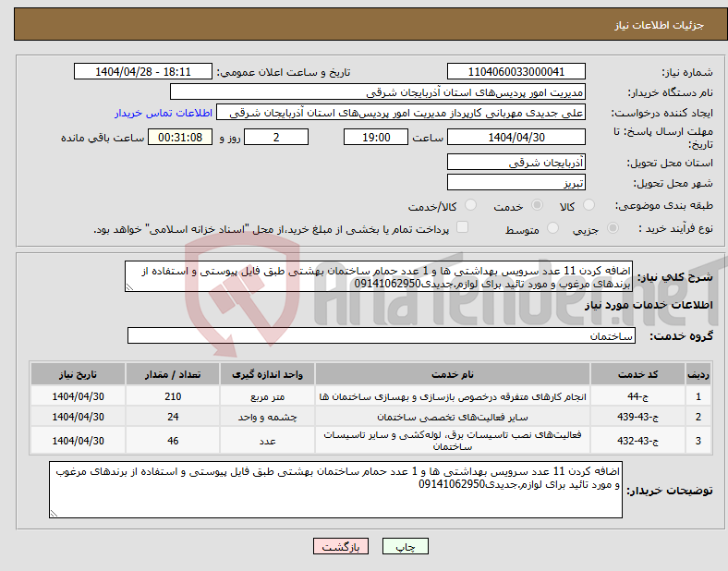
Task: Click the عدد unit cell
Action: click(267, 441)
